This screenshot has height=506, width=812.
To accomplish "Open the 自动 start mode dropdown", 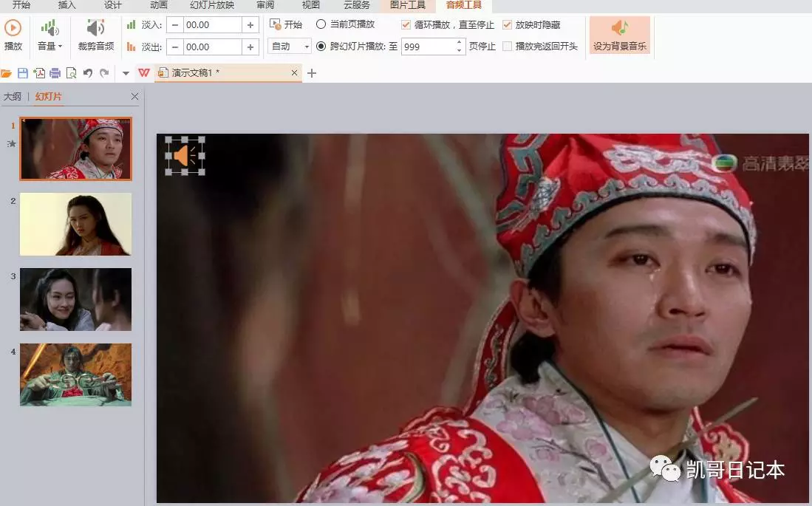I will coord(290,47).
